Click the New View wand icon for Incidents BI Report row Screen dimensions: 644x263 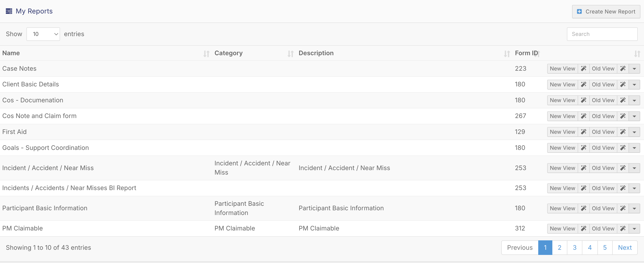[583, 188]
